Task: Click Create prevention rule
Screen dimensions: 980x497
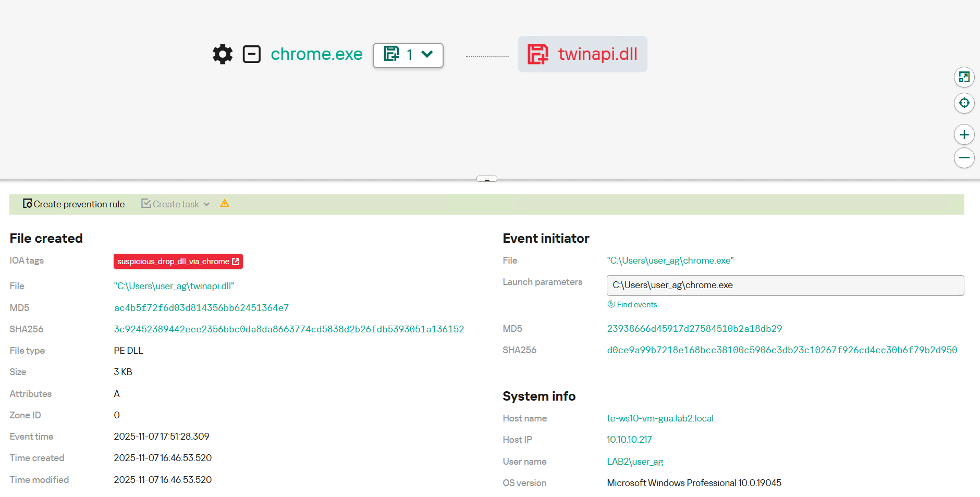Action: coord(73,204)
